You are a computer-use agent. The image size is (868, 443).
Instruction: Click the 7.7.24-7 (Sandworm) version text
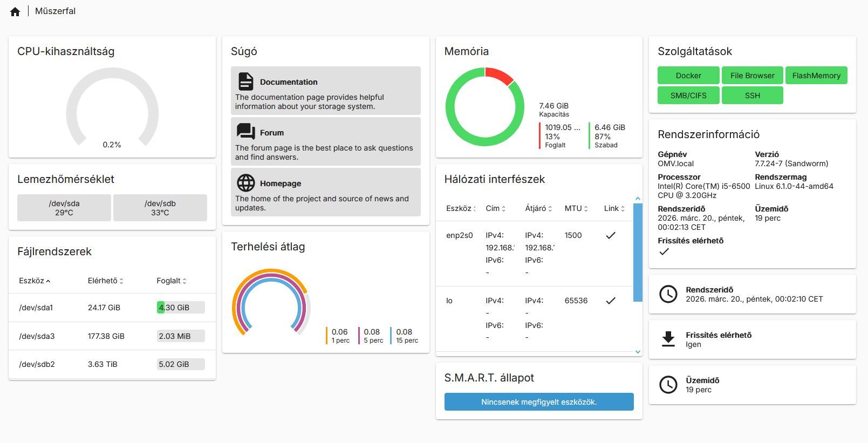coord(791,163)
